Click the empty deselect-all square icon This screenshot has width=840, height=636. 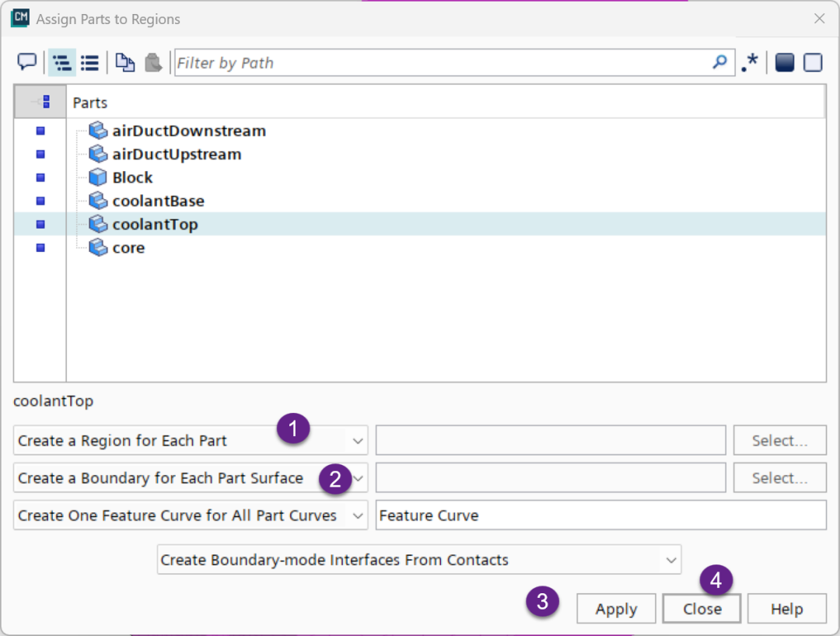pos(813,63)
